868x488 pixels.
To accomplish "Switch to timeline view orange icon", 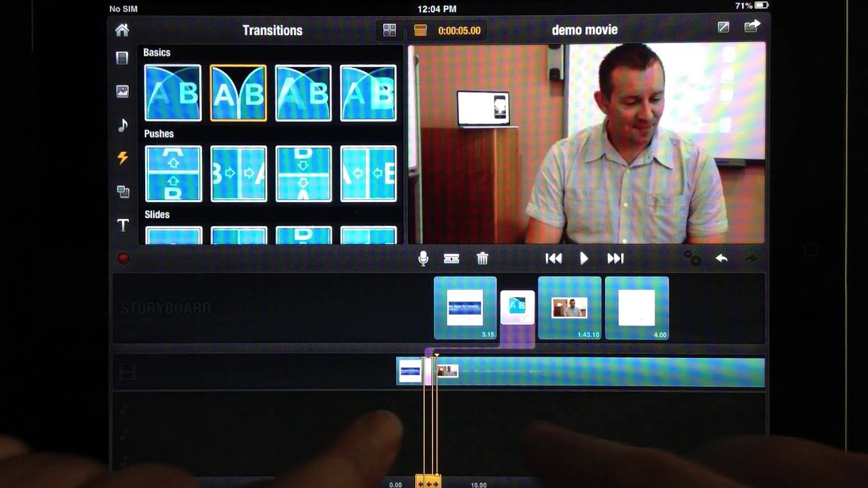I will point(420,30).
